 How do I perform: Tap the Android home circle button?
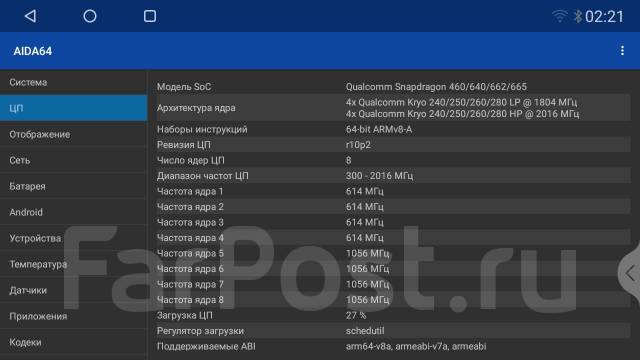pos(90,16)
